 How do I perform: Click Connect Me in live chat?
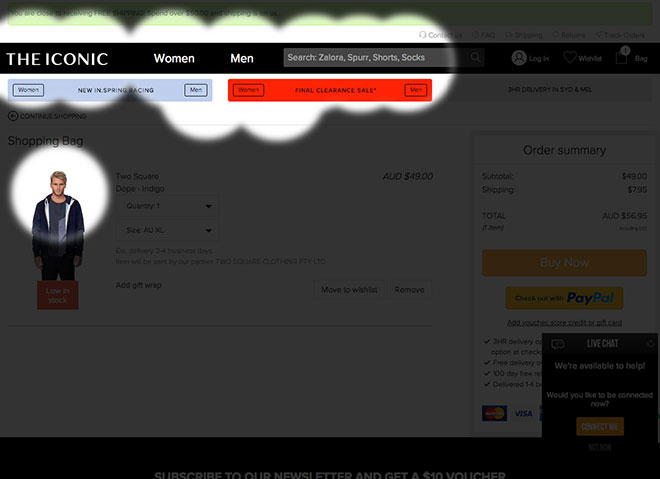[x=600, y=427]
